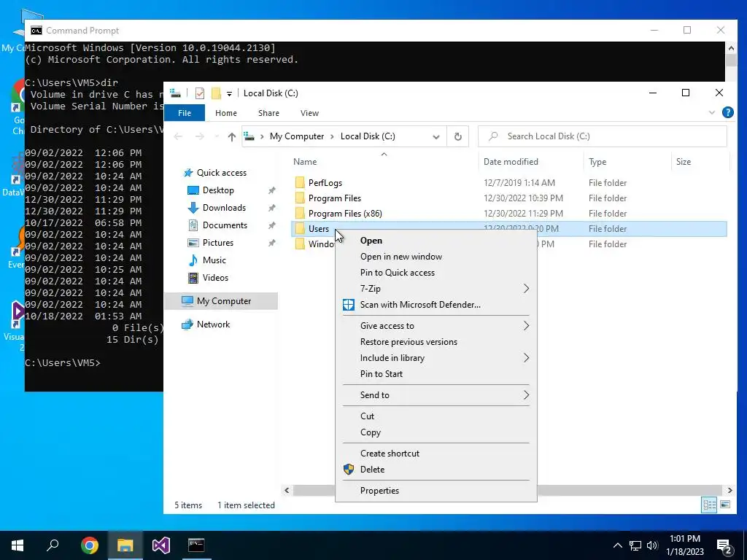Refresh the Local Disk (C:) view
Viewport: 747px width, 560px height.
coord(458,136)
